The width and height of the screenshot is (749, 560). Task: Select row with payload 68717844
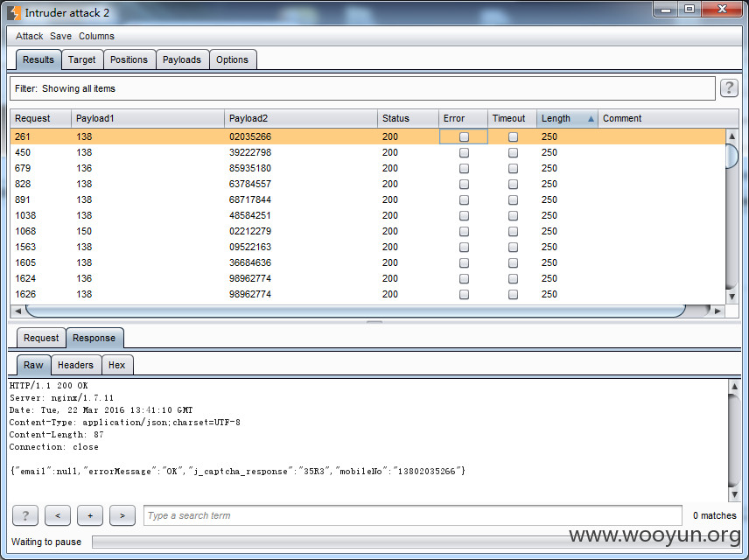coord(367,199)
